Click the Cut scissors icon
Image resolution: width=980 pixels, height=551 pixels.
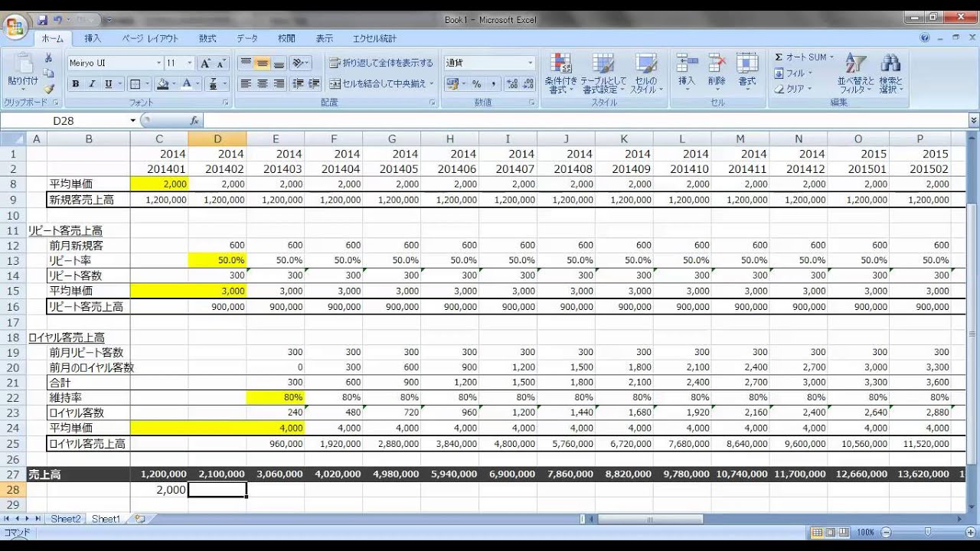pos(48,58)
